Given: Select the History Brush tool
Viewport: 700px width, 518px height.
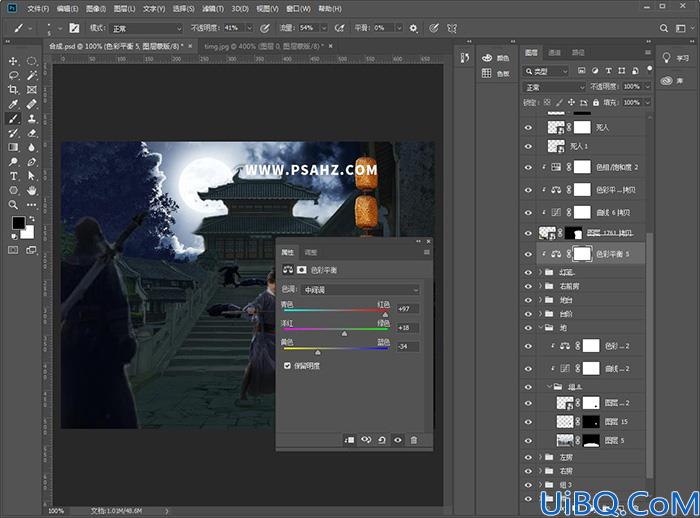Looking at the screenshot, I should (x=13, y=133).
